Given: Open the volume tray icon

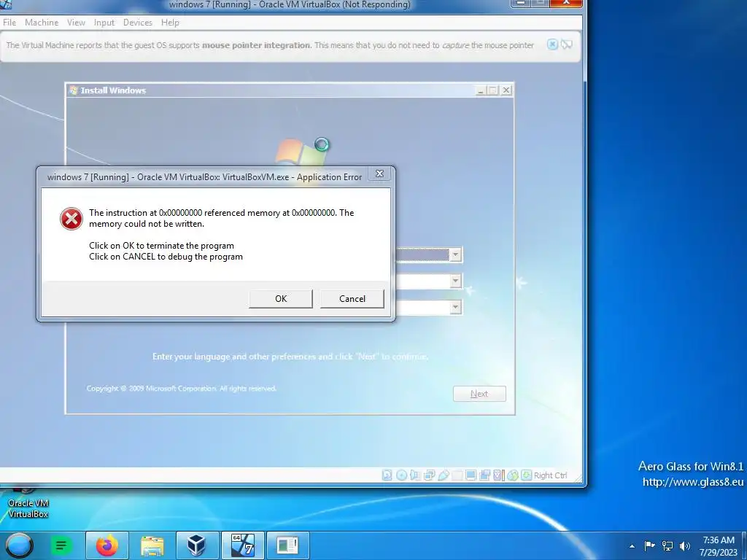Looking at the screenshot, I should tap(685, 545).
